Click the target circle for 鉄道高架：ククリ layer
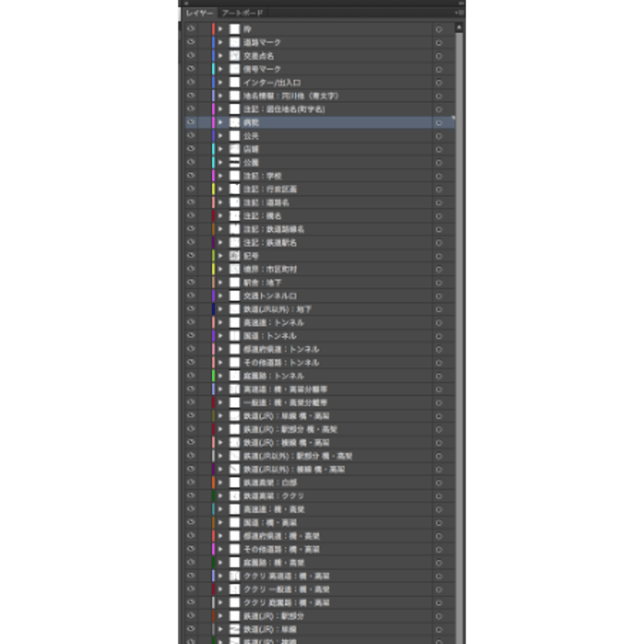 point(439,496)
